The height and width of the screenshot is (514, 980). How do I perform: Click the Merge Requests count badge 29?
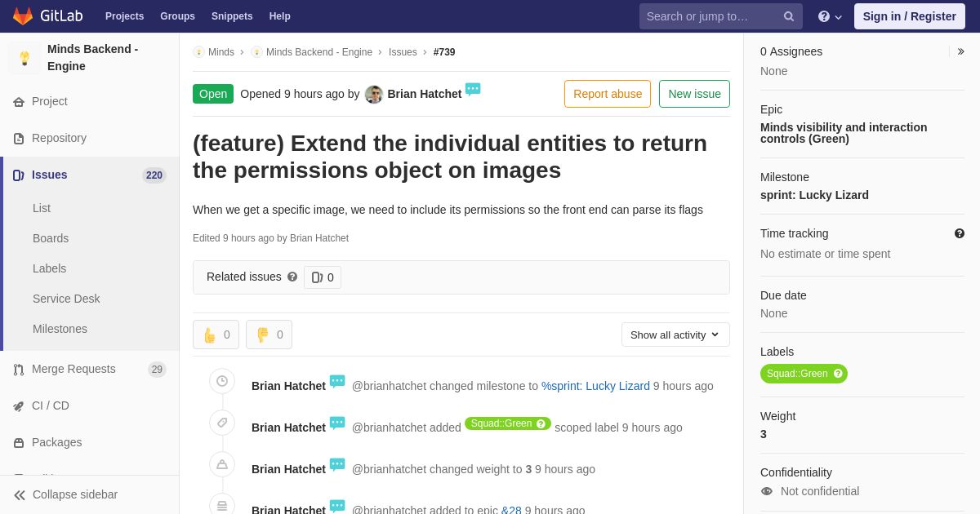pyautogui.click(x=157, y=370)
